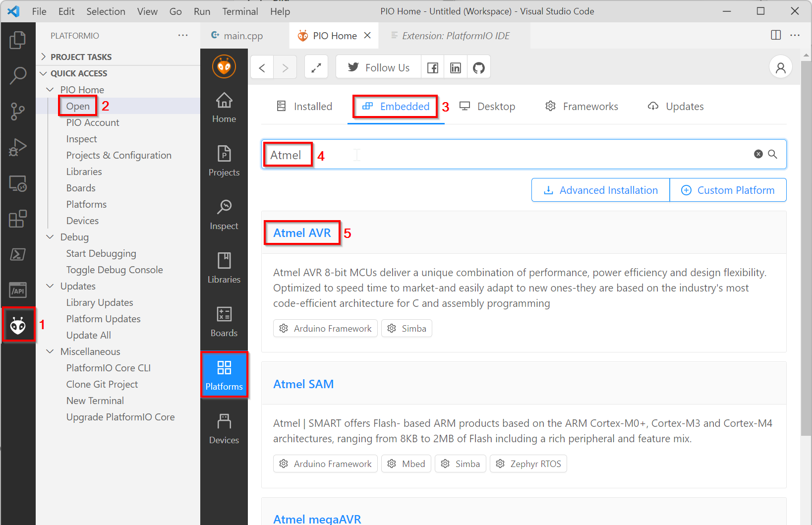
Task: Open Devices in PIO Home sidebar
Action: [x=224, y=429]
